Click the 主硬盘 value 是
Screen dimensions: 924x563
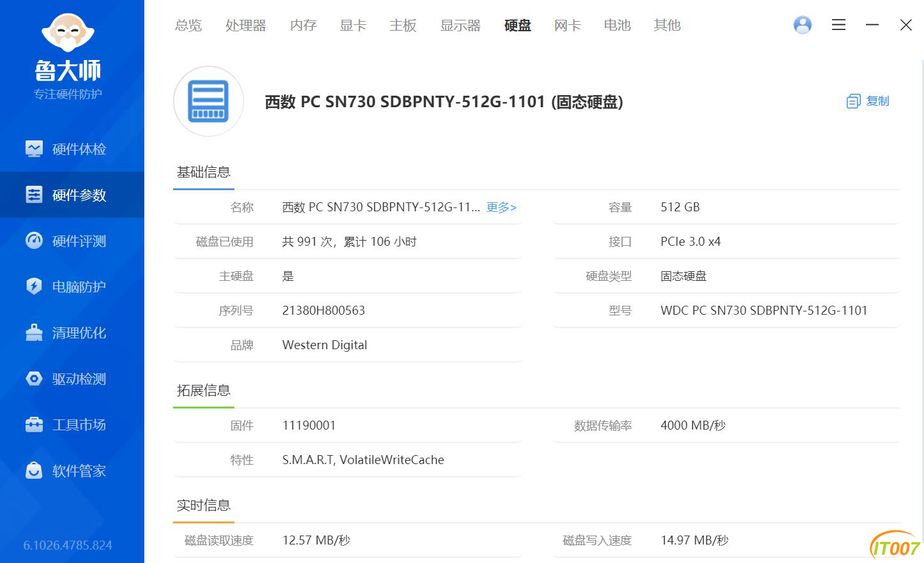pos(288,276)
